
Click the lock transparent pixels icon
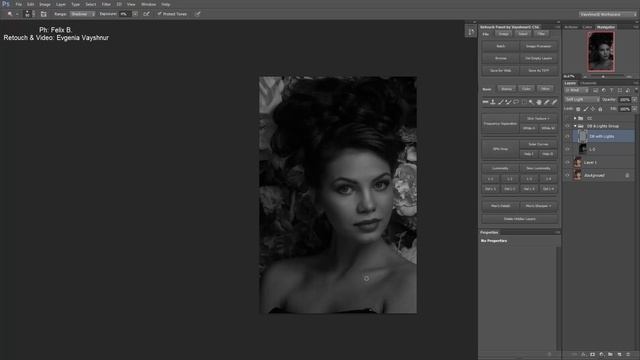(x=578, y=109)
